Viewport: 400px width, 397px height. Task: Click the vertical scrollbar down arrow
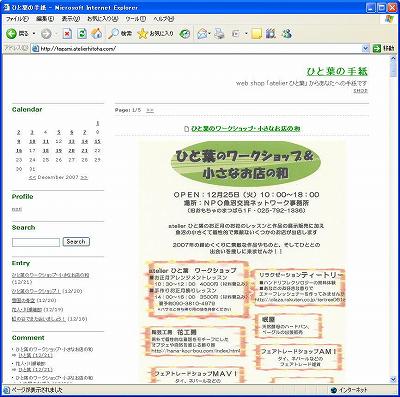(393, 379)
